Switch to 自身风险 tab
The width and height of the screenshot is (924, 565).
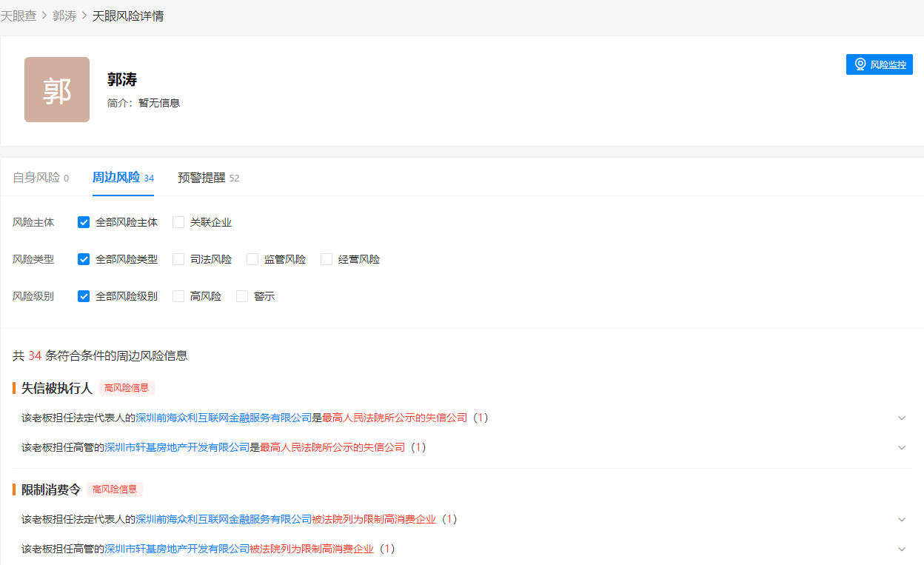41,178
